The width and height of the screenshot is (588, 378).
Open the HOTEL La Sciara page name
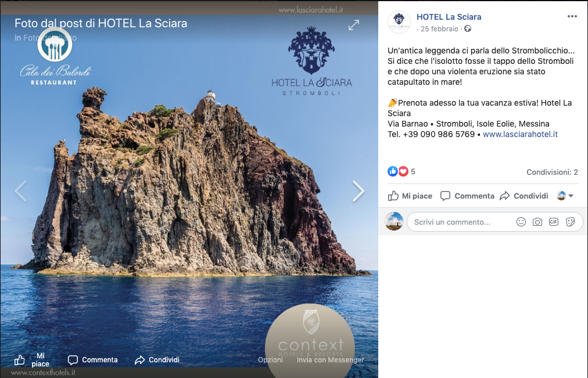tap(449, 17)
